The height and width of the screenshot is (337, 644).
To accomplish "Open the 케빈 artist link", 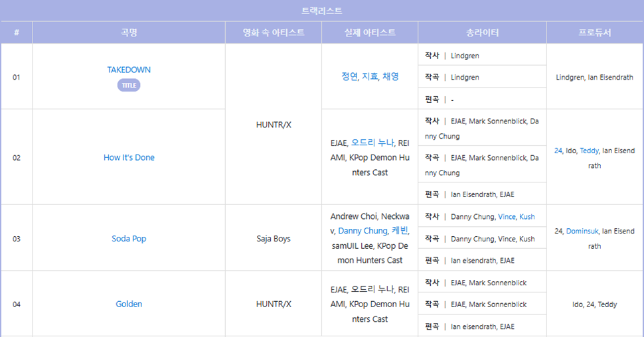I will tap(400, 231).
